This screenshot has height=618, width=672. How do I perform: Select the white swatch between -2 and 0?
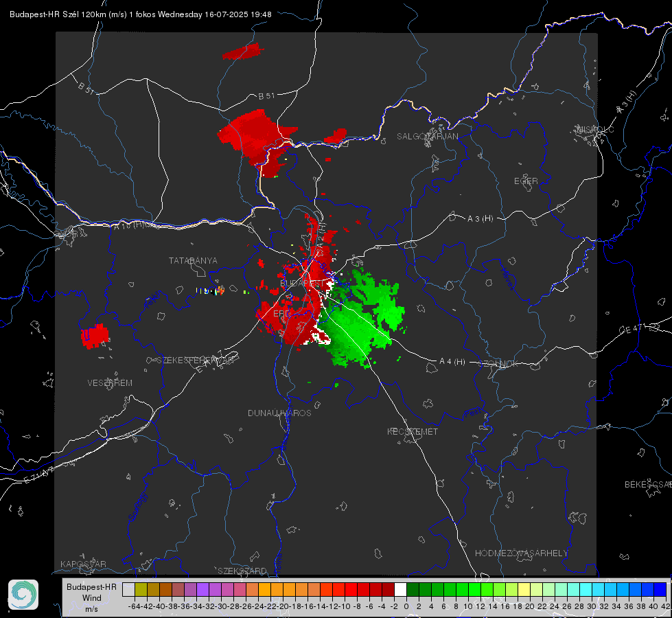click(x=400, y=590)
